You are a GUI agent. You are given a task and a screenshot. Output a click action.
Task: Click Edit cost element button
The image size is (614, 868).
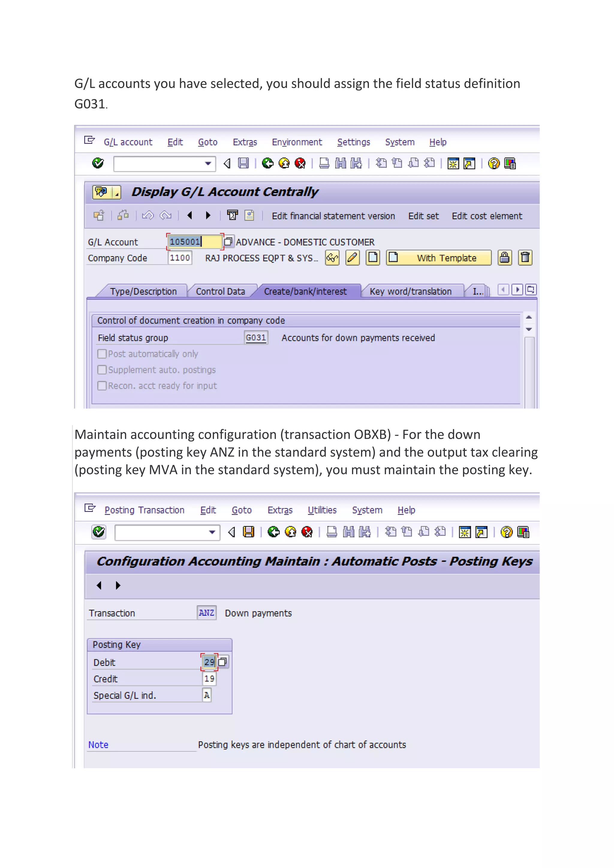[487, 216]
